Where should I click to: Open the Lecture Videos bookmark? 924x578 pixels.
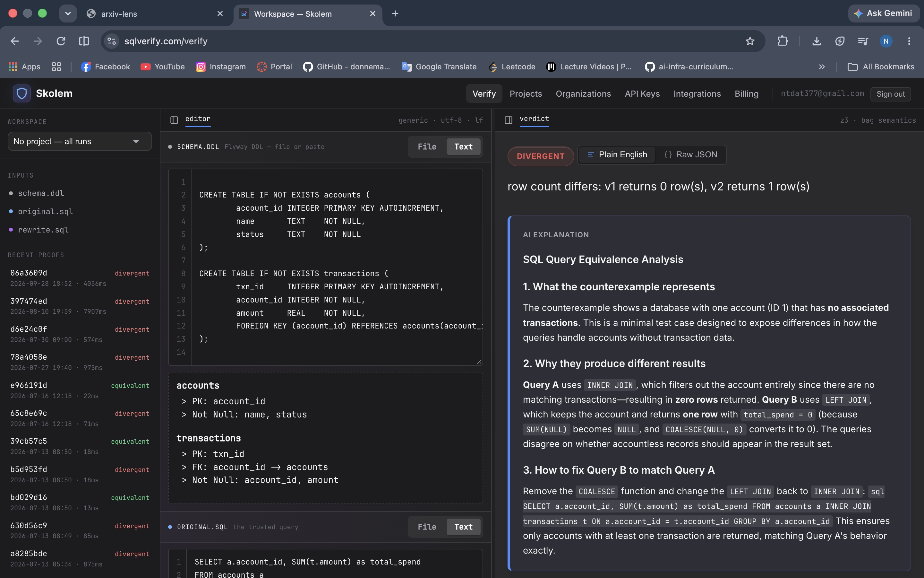tap(589, 66)
